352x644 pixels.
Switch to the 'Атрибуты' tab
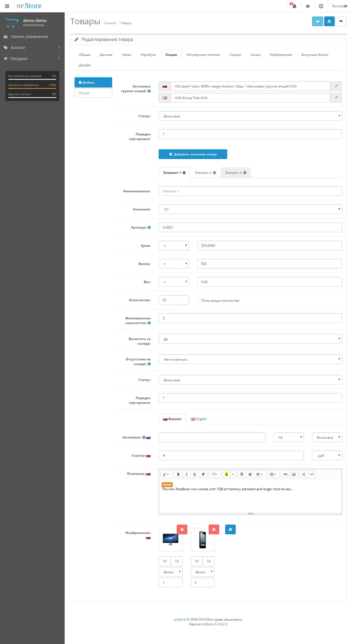click(148, 55)
